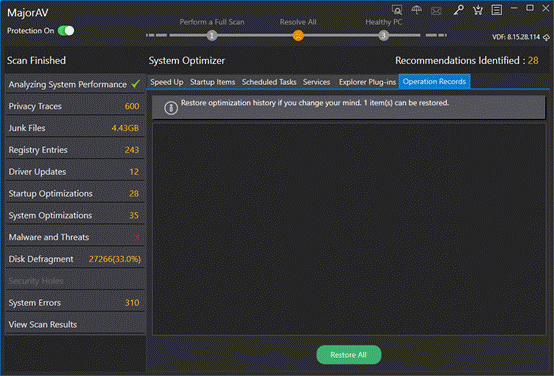The width and height of the screenshot is (554, 376).
Task: Open the Scheduled Tasks tab
Action: pyautogui.click(x=269, y=82)
